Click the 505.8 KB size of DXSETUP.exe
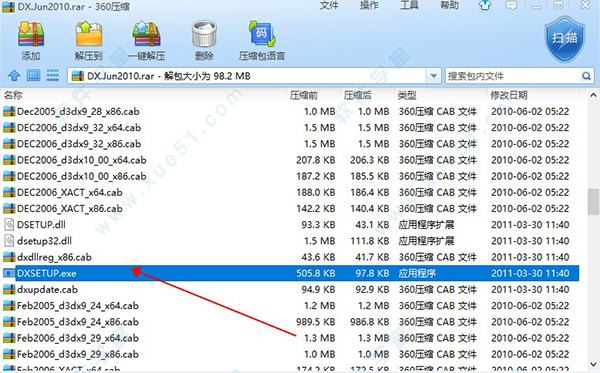This screenshot has width=600, height=373. click(316, 273)
